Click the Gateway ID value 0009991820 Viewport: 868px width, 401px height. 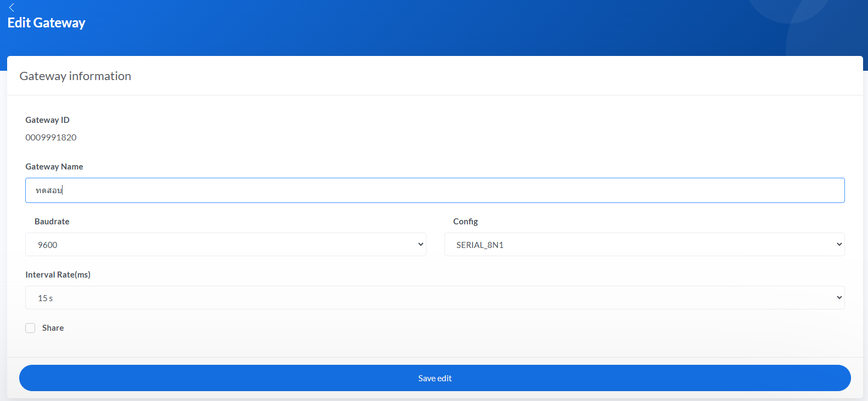point(51,138)
